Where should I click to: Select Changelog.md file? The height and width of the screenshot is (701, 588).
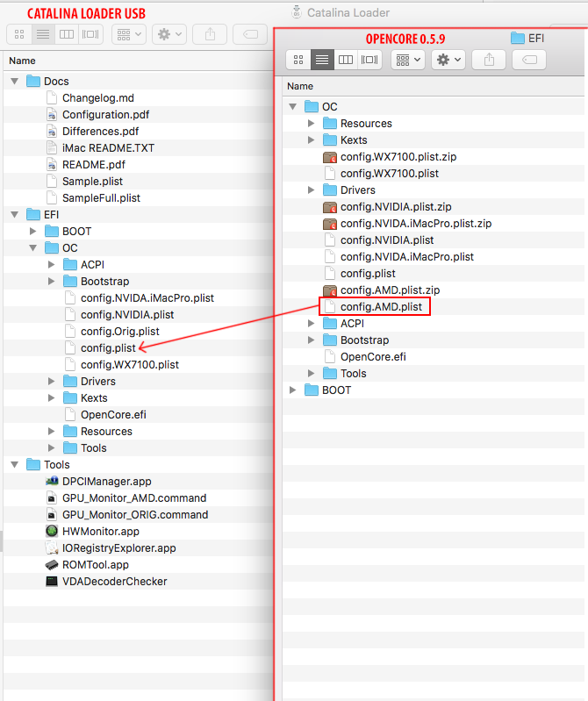pyautogui.click(x=98, y=98)
